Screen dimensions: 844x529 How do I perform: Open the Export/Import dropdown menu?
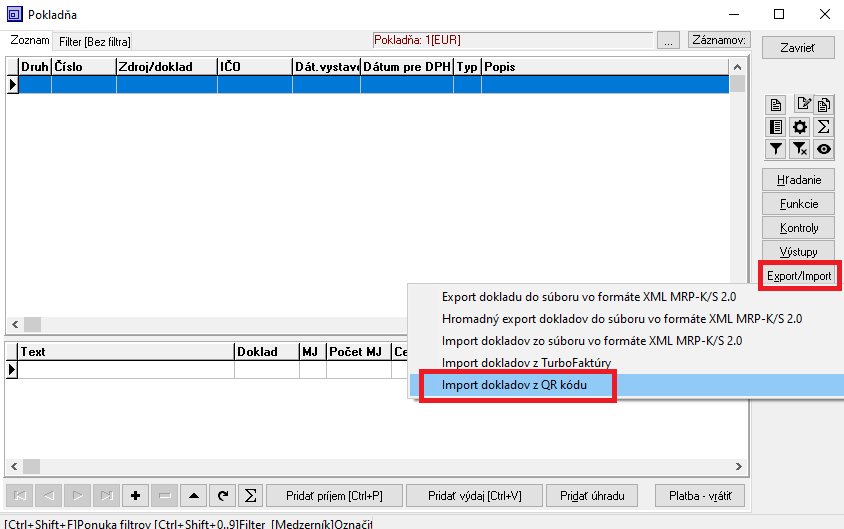[x=798, y=276]
